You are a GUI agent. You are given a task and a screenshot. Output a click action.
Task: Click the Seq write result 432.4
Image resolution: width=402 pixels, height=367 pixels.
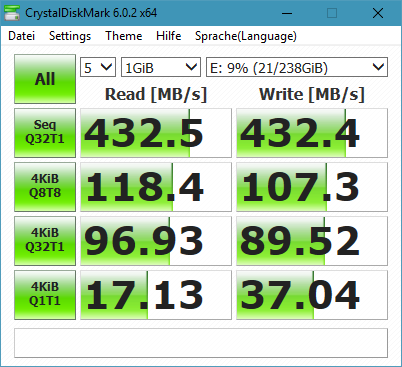coord(312,133)
